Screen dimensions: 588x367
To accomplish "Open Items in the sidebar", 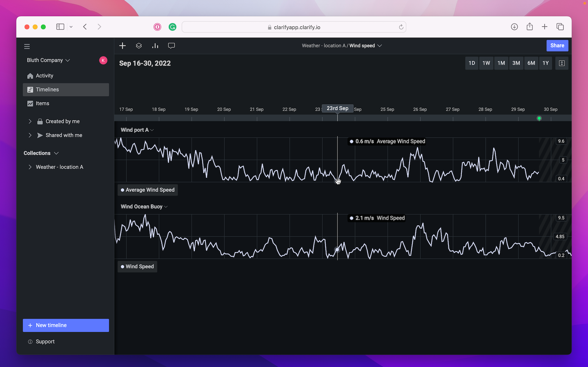I will point(42,104).
